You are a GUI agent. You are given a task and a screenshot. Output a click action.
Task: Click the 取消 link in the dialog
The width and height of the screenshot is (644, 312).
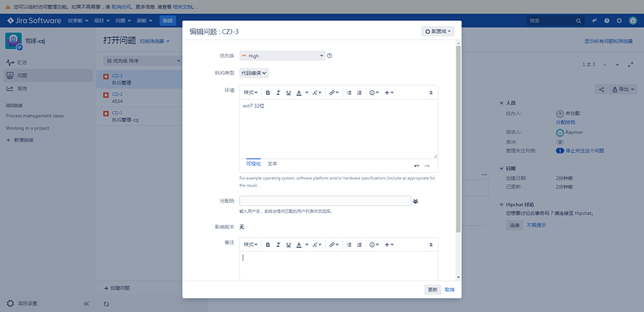coord(450,289)
